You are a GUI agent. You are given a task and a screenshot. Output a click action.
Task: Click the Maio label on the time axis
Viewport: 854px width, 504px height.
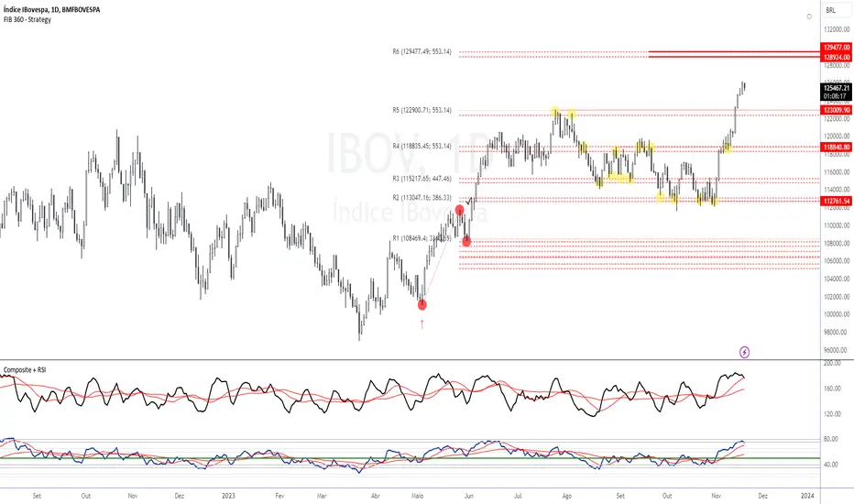[x=418, y=496]
